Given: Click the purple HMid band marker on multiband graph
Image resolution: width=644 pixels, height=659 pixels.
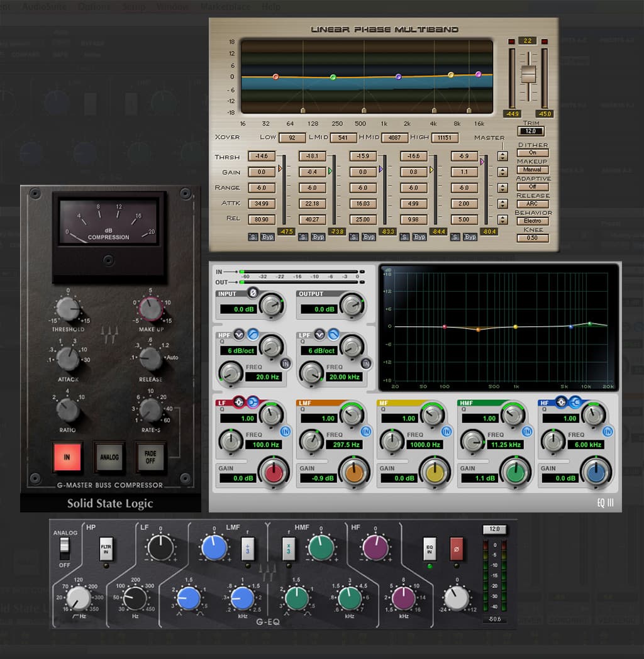Looking at the screenshot, I should click(x=399, y=77).
